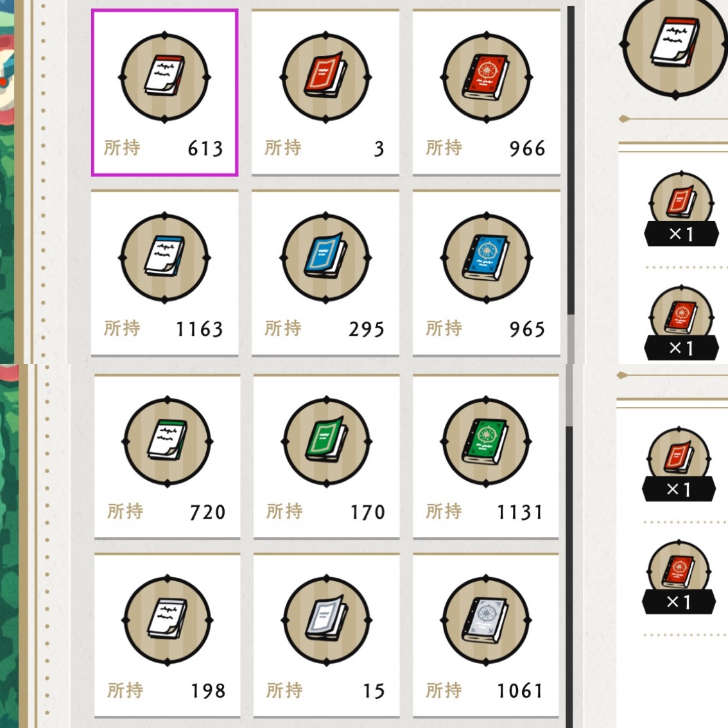Pick the green paperback book with 170 owned
This screenshot has width=728, height=728.
tap(326, 456)
